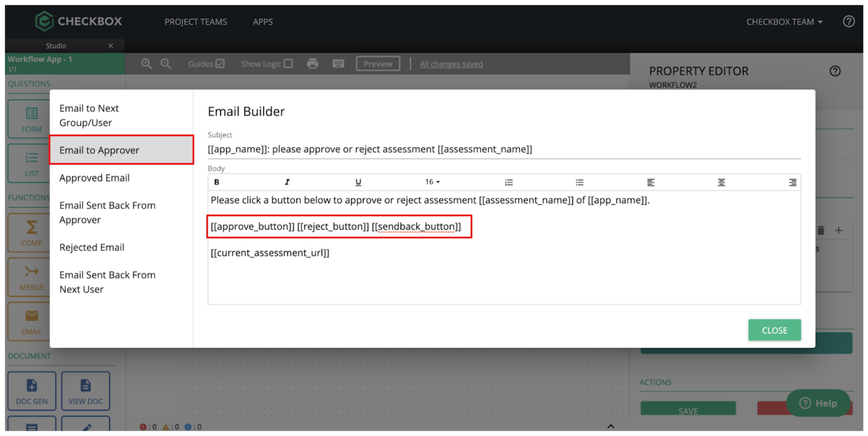Viewport: 868px width, 436px height.
Task: Open the help icon in top bar
Action: click(x=849, y=22)
